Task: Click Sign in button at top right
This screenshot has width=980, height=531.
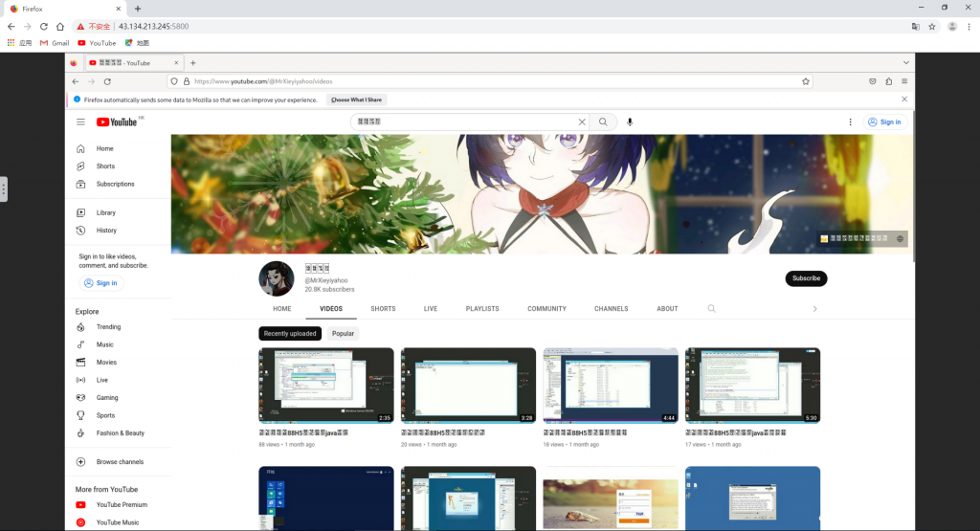Action: [884, 122]
